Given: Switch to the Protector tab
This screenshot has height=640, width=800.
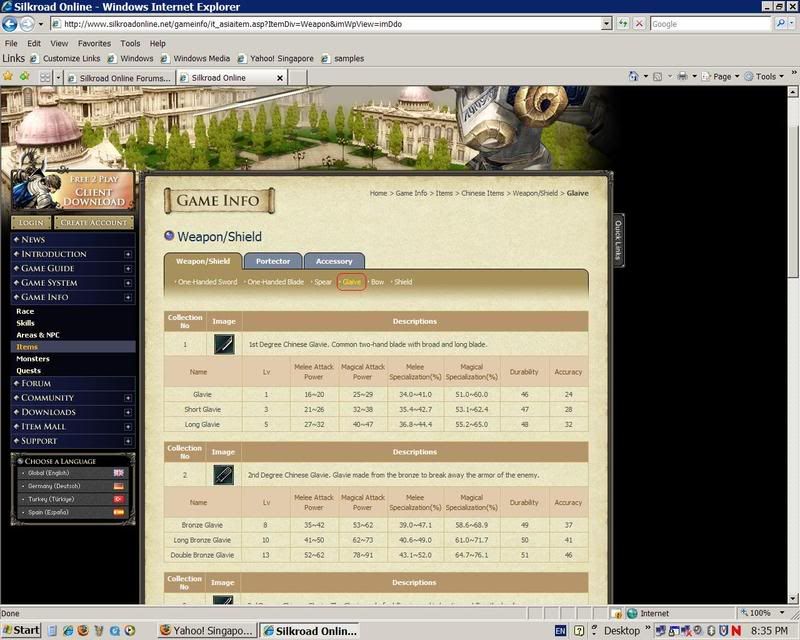Looking at the screenshot, I should coord(273,261).
